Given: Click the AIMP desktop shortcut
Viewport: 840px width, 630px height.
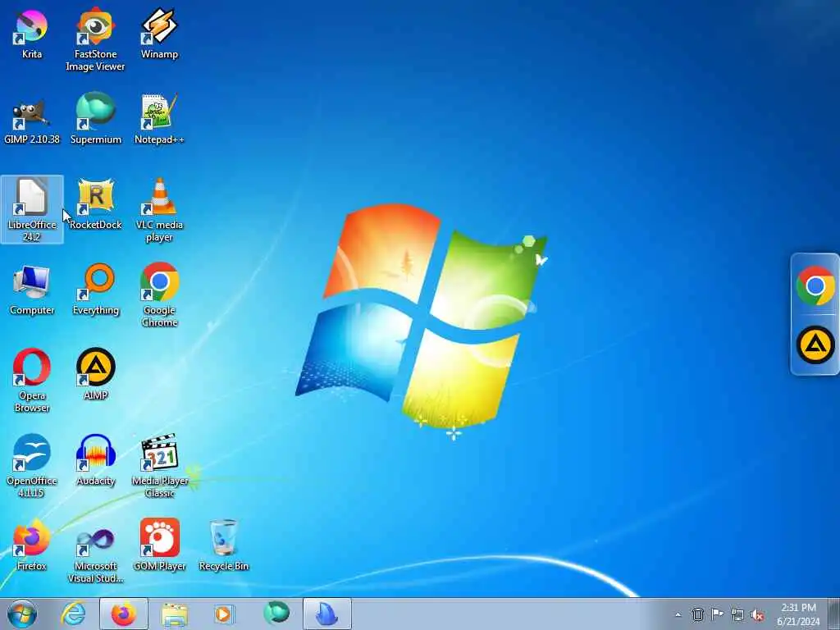Looking at the screenshot, I should (95, 374).
